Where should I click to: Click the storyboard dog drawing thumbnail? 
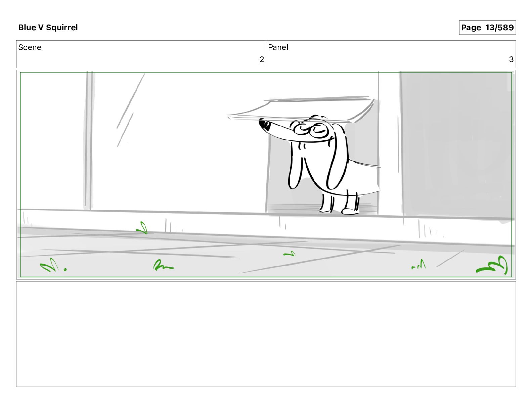[x=266, y=175]
